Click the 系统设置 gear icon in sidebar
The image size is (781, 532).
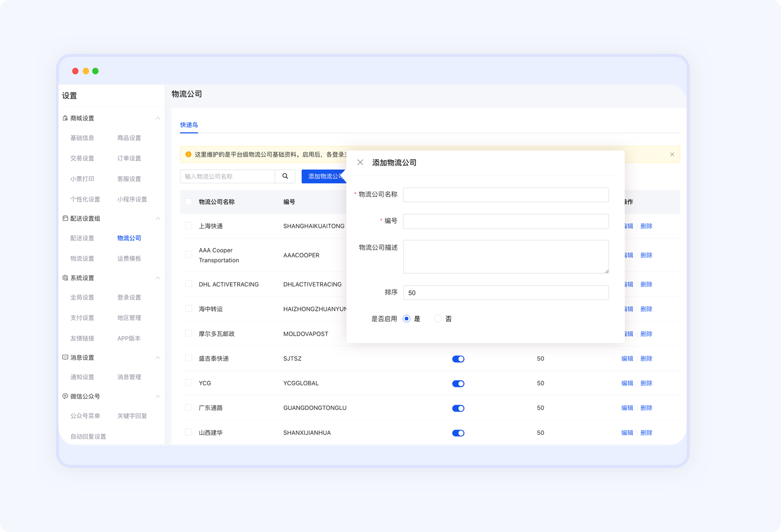pos(65,278)
